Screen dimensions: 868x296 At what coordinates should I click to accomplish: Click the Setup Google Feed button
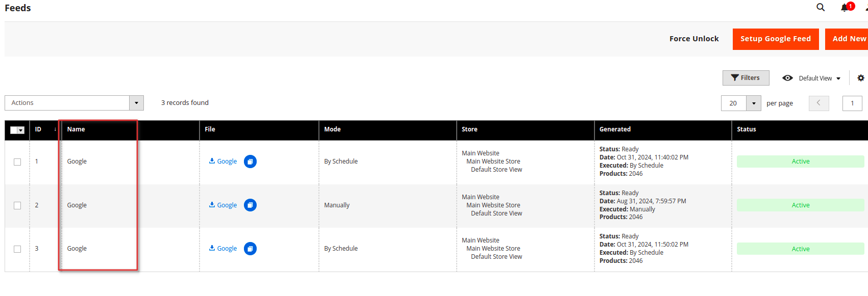[775, 39]
